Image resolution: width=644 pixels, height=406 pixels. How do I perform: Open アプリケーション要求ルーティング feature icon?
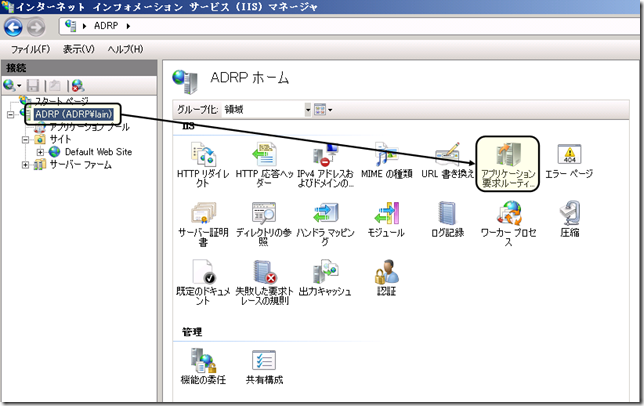[508, 164]
